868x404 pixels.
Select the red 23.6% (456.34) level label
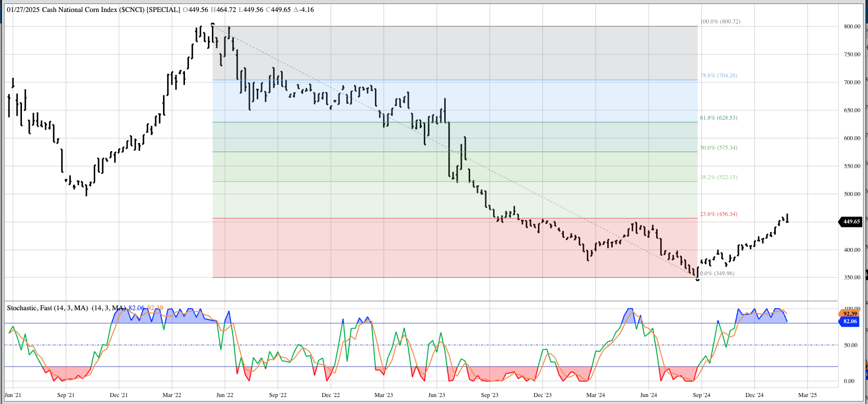pos(718,214)
